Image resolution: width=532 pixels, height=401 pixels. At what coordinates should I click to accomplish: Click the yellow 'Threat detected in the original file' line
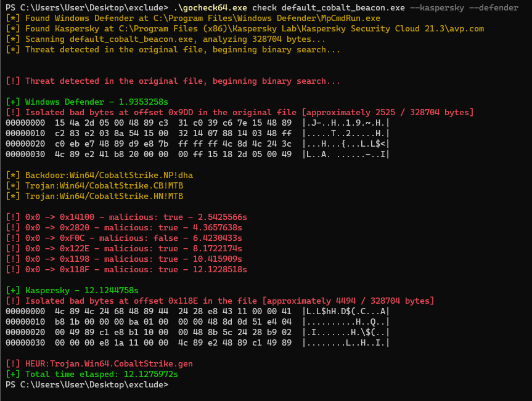(173, 50)
